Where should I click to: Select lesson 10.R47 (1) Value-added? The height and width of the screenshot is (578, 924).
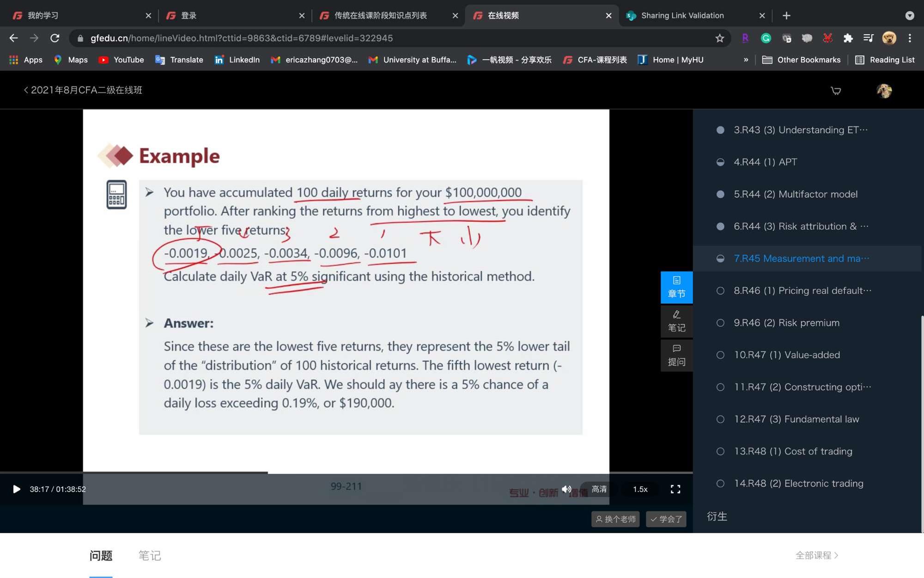pos(787,355)
